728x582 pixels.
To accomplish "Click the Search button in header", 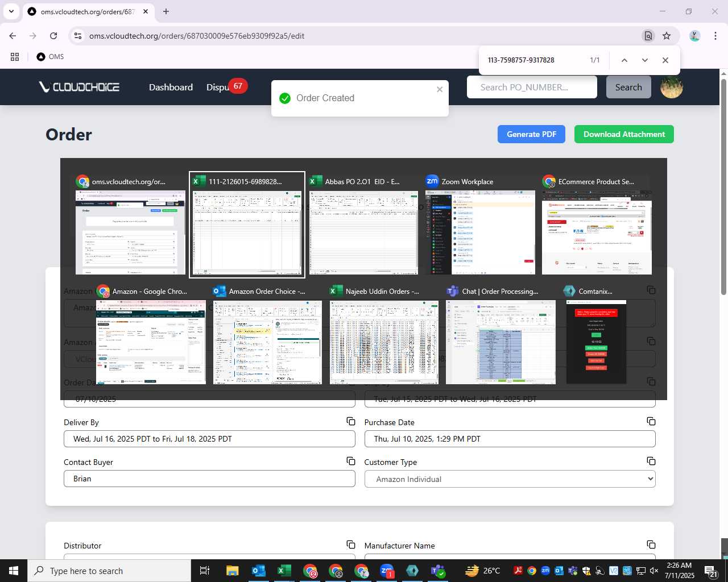I will point(628,87).
